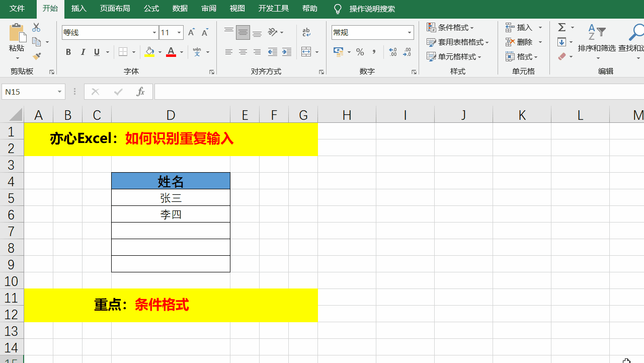The width and height of the screenshot is (644, 363).
Task: Click the phonetic guide wén icon
Action: tap(197, 52)
